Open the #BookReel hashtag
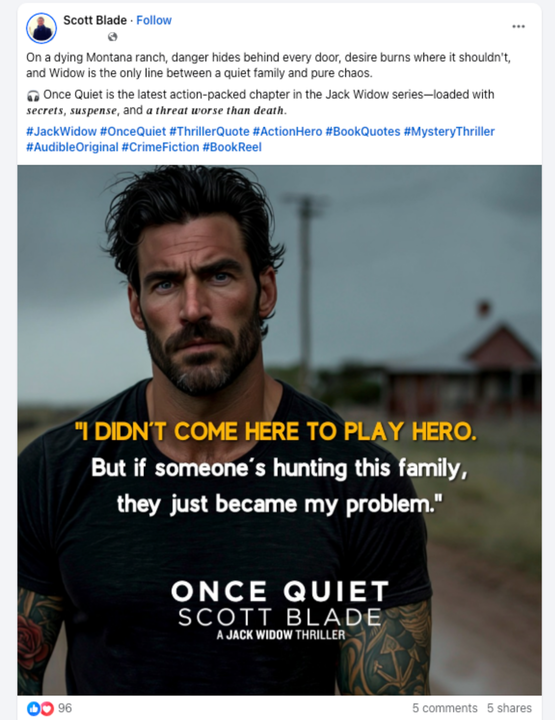This screenshot has width=555, height=720. point(232,147)
